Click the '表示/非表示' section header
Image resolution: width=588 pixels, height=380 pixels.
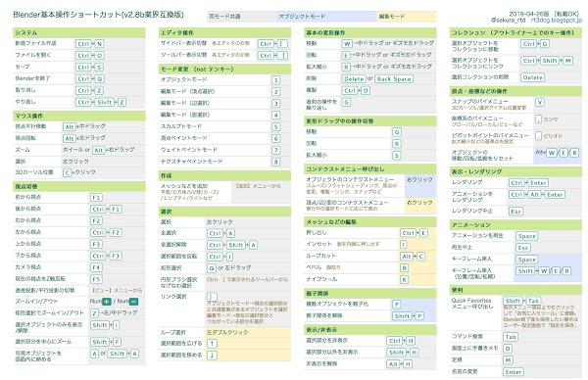(x=370, y=330)
